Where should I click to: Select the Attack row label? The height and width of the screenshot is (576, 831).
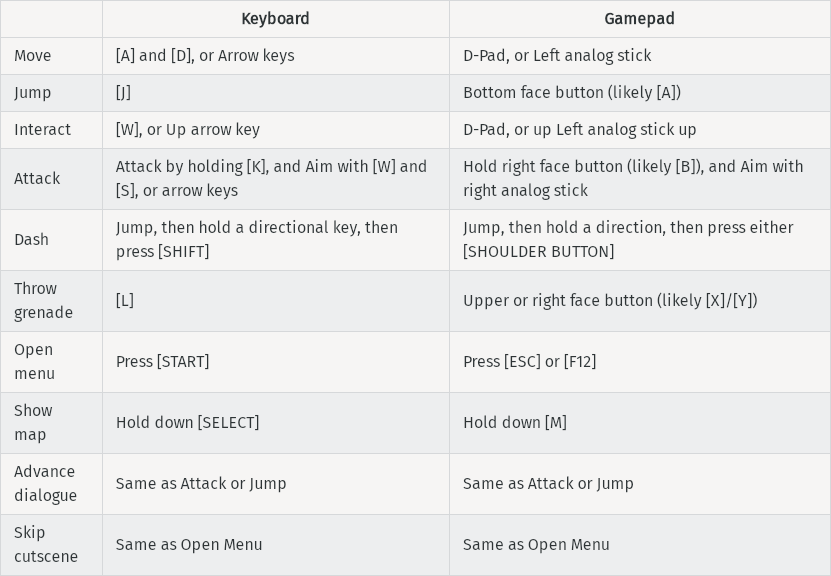pyautogui.click(x=37, y=179)
